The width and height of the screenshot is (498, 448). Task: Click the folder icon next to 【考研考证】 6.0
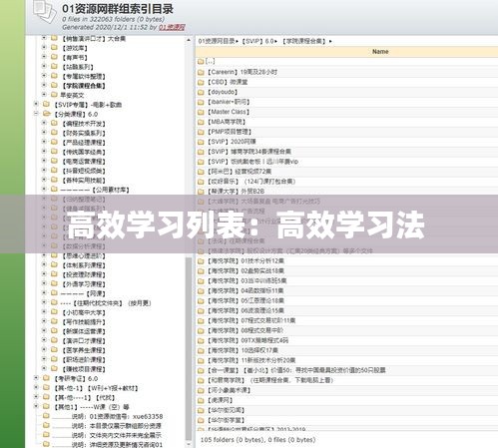point(47,378)
